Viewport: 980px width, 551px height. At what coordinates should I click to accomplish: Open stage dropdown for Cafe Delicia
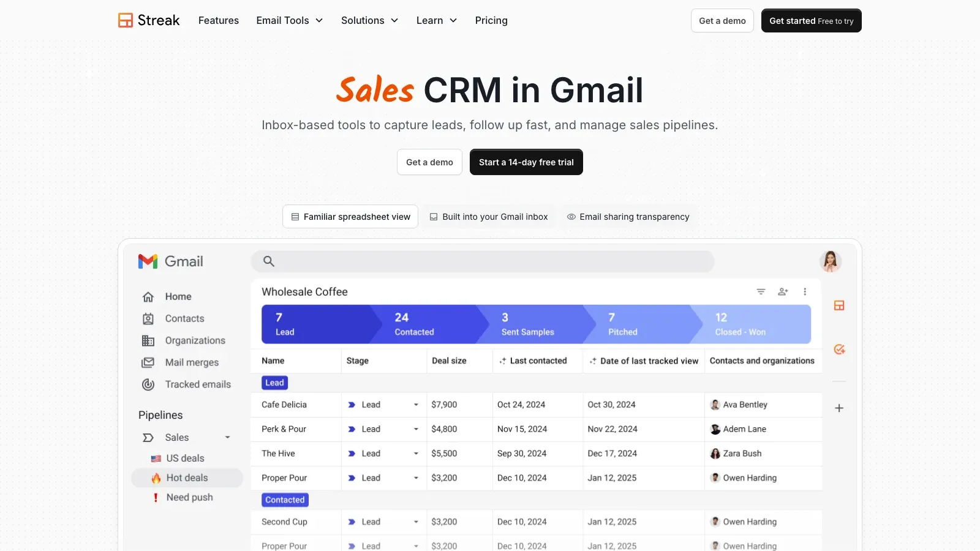click(416, 405)
